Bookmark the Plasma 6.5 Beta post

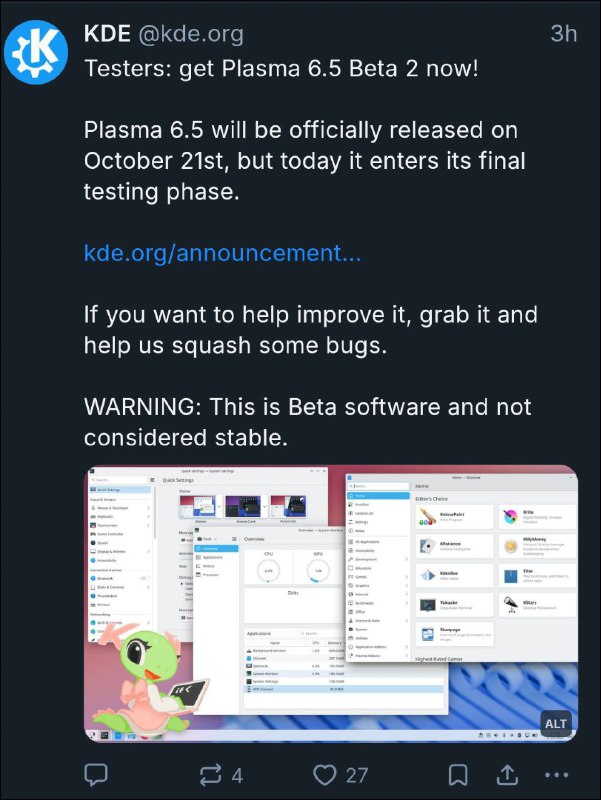pyautogui.click(x=458, y=775)
